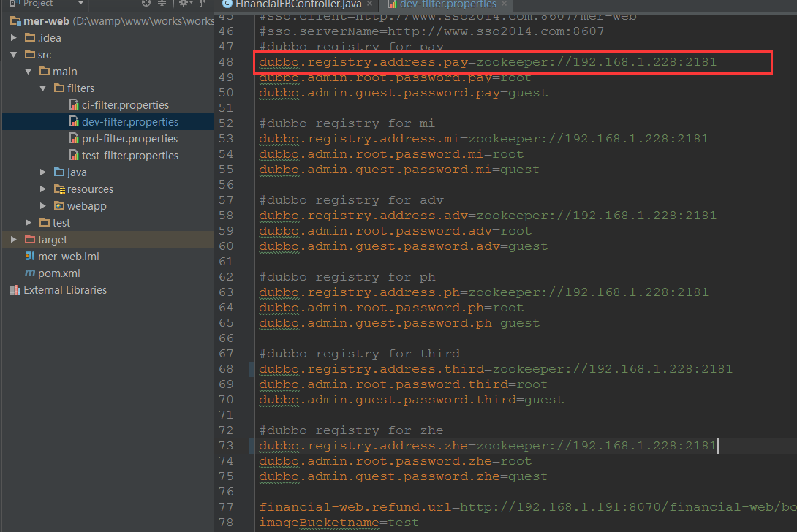Close the dev-filter.properties tab
Image resolution: width=797 pixels, height=532 pixels.
point(504,4)
